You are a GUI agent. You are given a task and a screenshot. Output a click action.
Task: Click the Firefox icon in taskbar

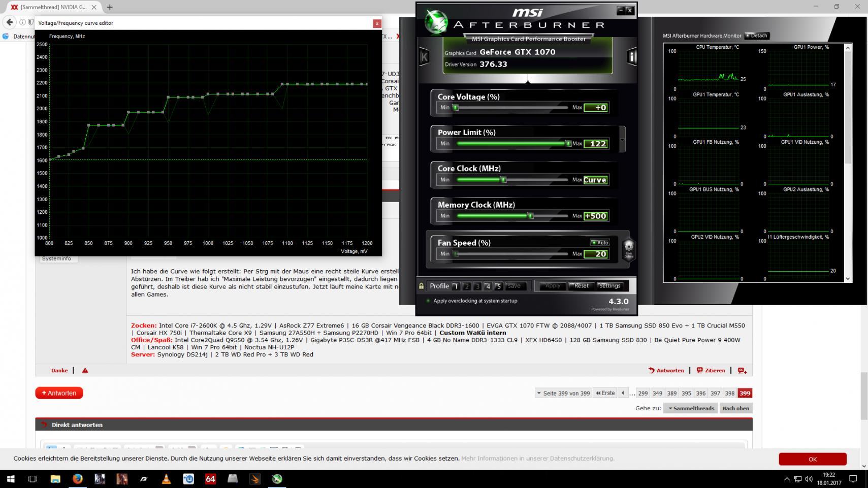pos(77,479)
